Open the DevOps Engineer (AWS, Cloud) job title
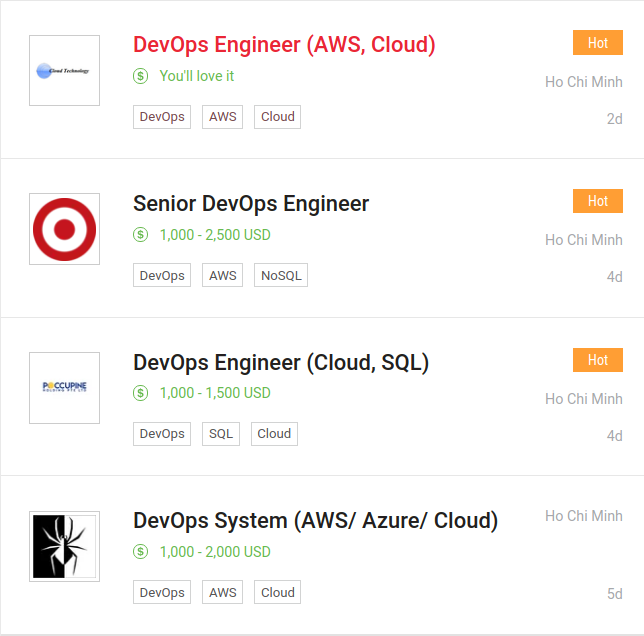The width and height of the screenshot is (644, 636). coord(284,45)
